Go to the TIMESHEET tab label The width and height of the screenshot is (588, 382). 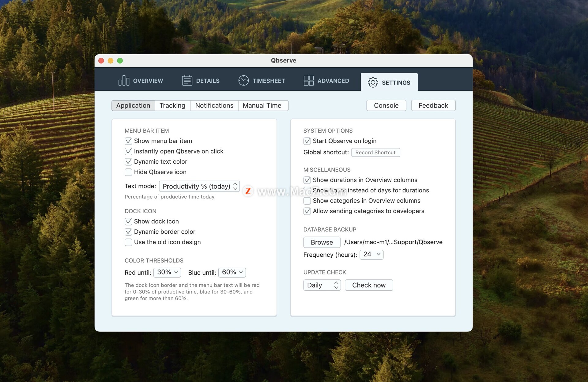[x=269, y=81]
